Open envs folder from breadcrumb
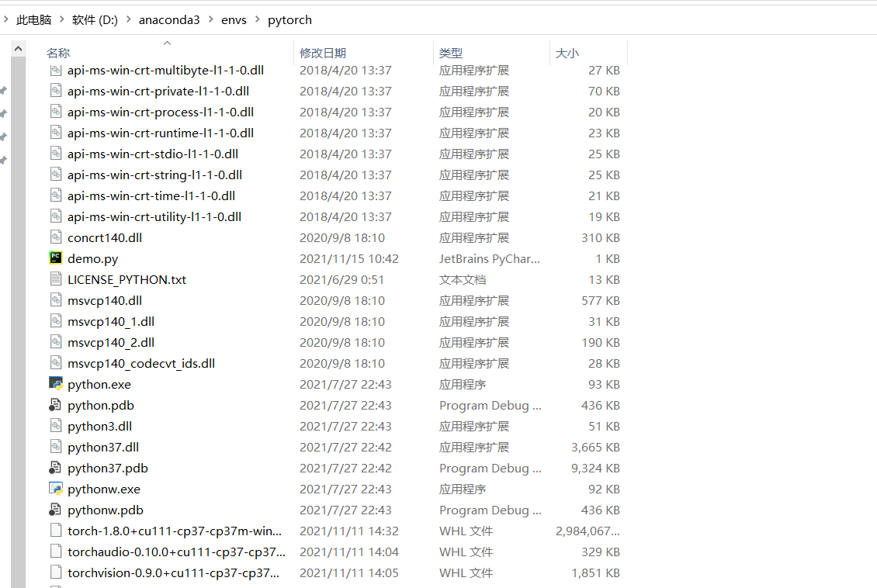877x588 pixels. (x=234, y=20)
